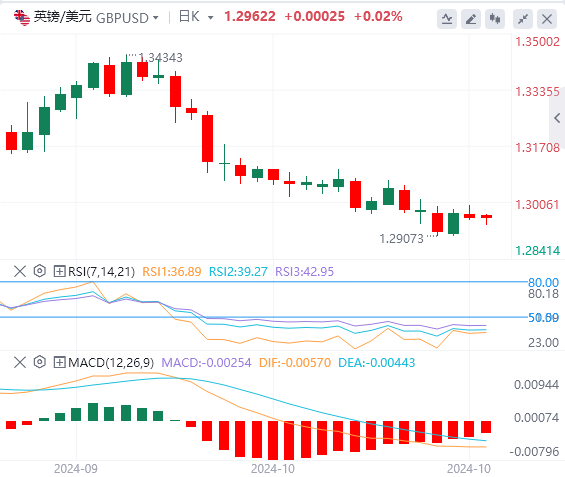Click the UK/US flag currency icon
The width and height of the screenshot is (565, 477).
pos(22,18)
